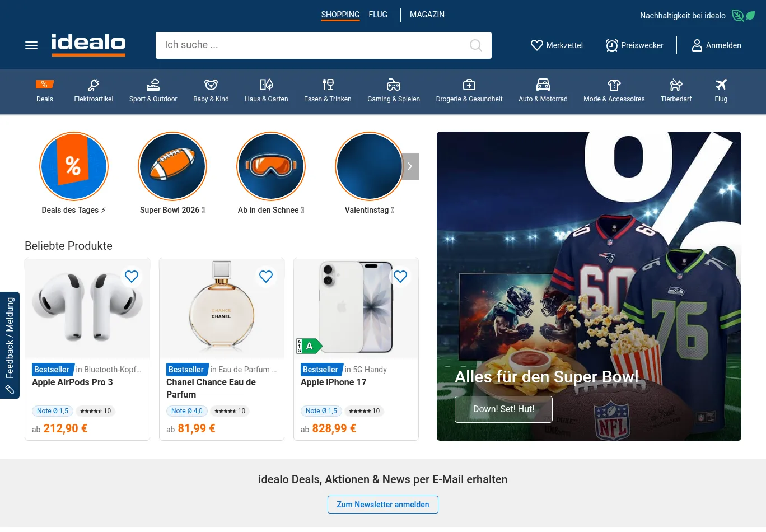The image size is (766, 532).
Task: Expand the Deals category menu
Action: pyautogui.click(x=45, y=91)
